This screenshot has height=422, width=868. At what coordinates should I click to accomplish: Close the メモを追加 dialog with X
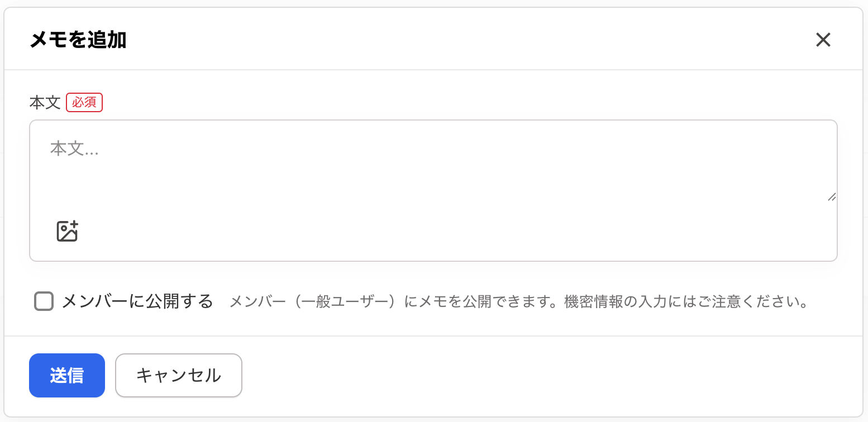(x=823, y=40)
